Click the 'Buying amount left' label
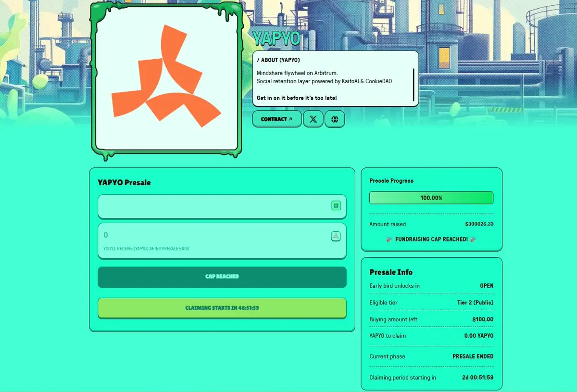577x392 pixels. pyautogui.click(x=393, y=319)
